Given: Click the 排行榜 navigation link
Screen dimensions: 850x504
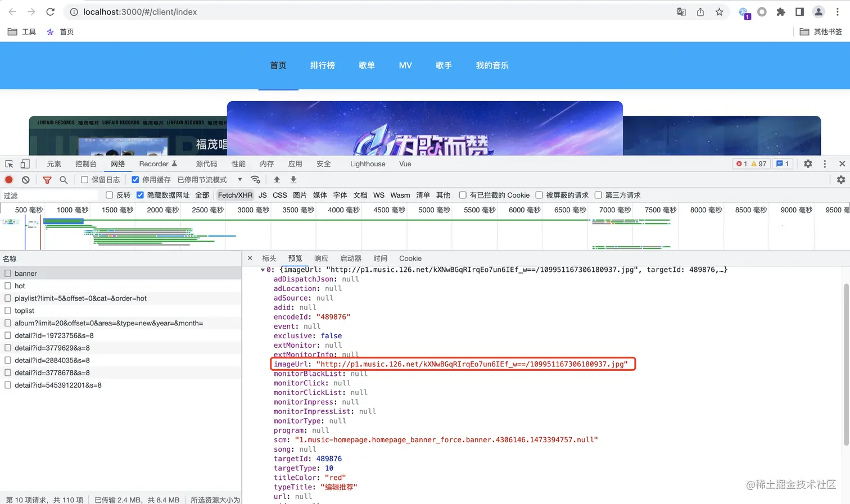Looking at the screenshot, I should [323, 66].
